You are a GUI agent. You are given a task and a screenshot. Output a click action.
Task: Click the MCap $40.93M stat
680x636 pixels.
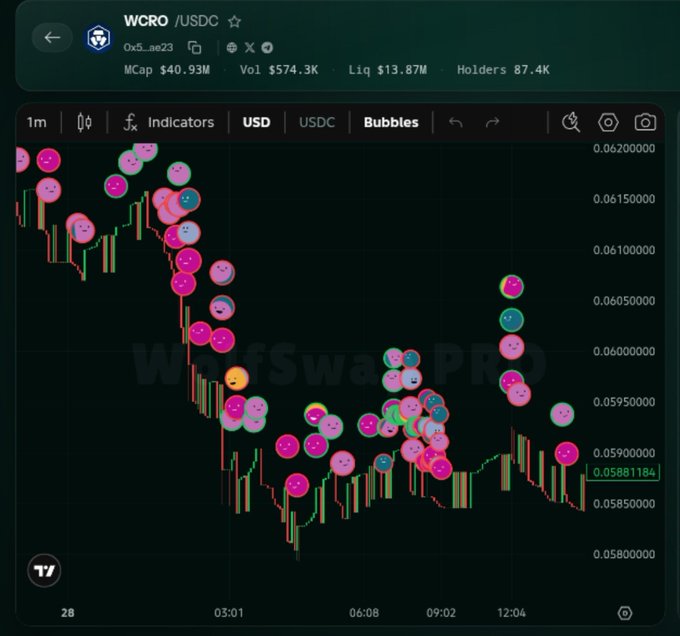(x=167, y=70)
